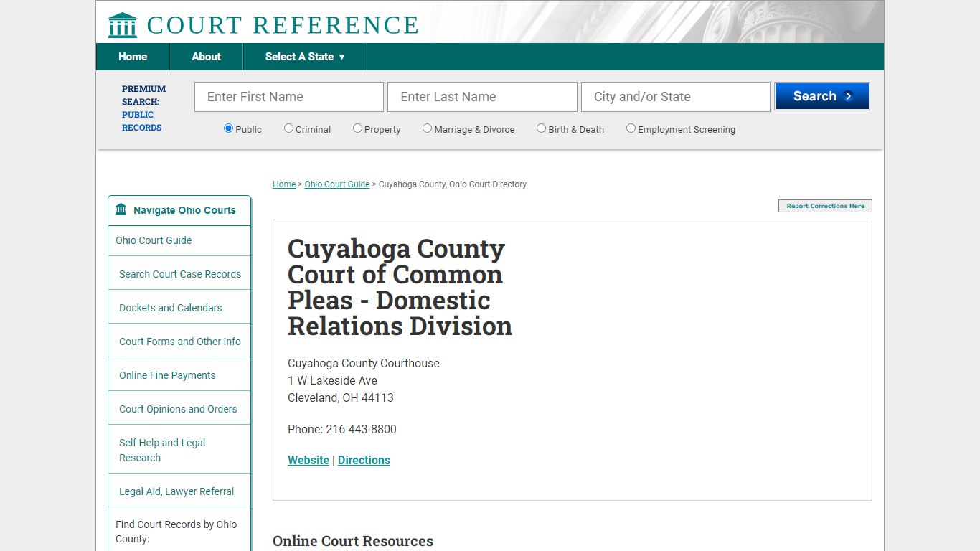Click the Cuyahoga County Court of Common Pleas heading

coord(400,287)
